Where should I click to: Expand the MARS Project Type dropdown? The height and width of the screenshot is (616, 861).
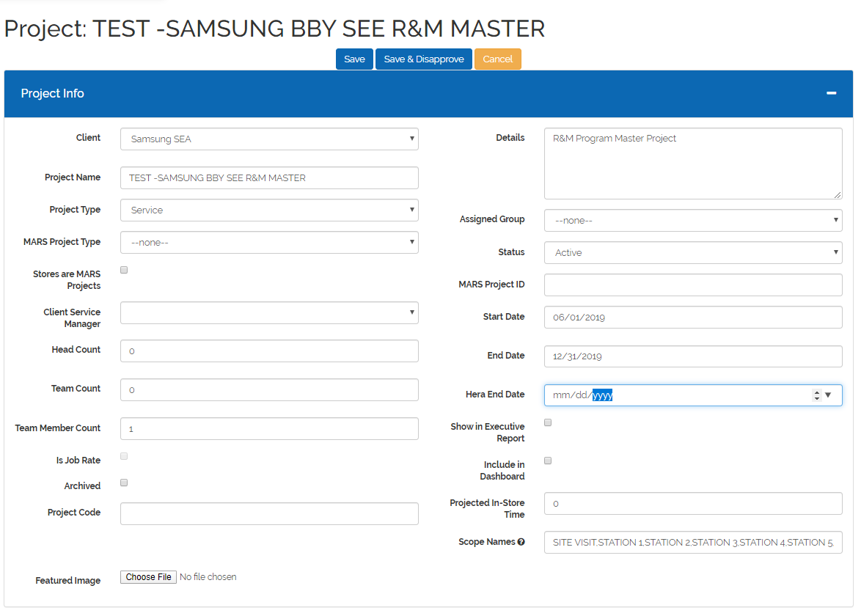pyautogui.click(x=269, y=242)
